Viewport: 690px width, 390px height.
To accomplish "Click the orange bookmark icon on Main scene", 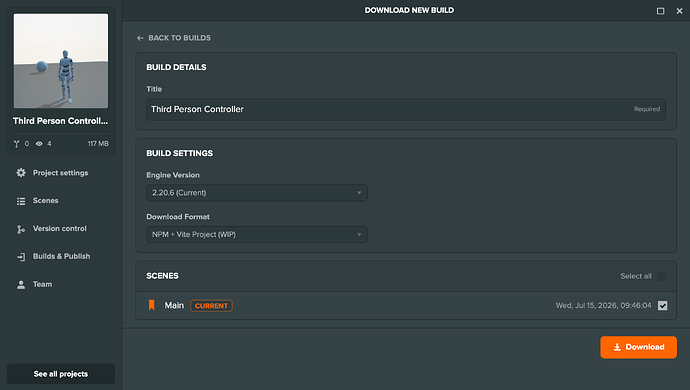I will 151,305.
